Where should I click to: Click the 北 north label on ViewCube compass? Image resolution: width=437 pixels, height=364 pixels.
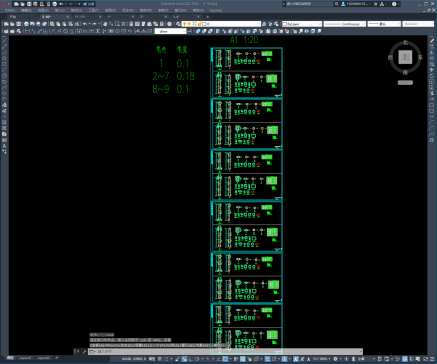tap(406, 42)
